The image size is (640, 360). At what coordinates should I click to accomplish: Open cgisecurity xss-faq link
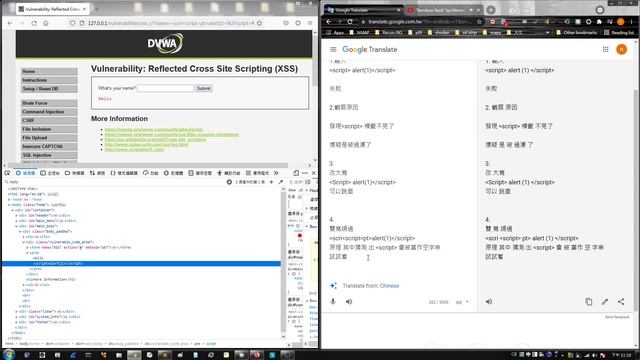pos(146,144)
